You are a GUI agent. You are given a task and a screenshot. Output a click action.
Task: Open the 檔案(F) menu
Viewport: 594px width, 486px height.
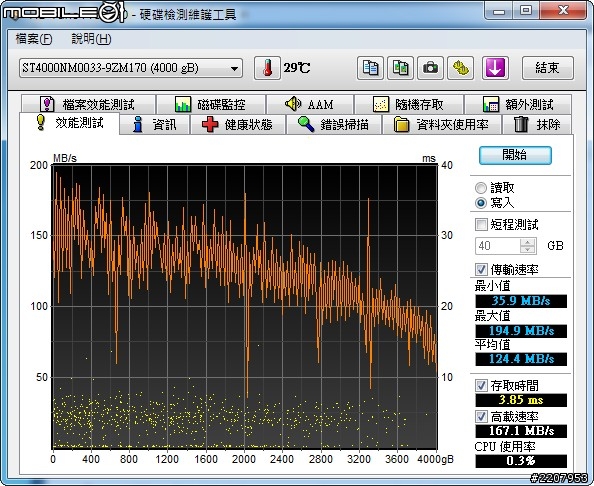pos(34,39)
